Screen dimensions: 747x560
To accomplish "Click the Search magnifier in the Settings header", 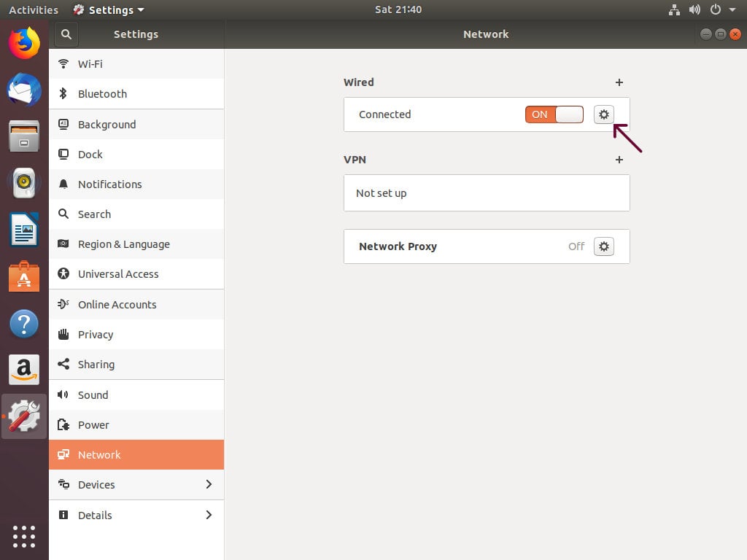I will 66,34.
